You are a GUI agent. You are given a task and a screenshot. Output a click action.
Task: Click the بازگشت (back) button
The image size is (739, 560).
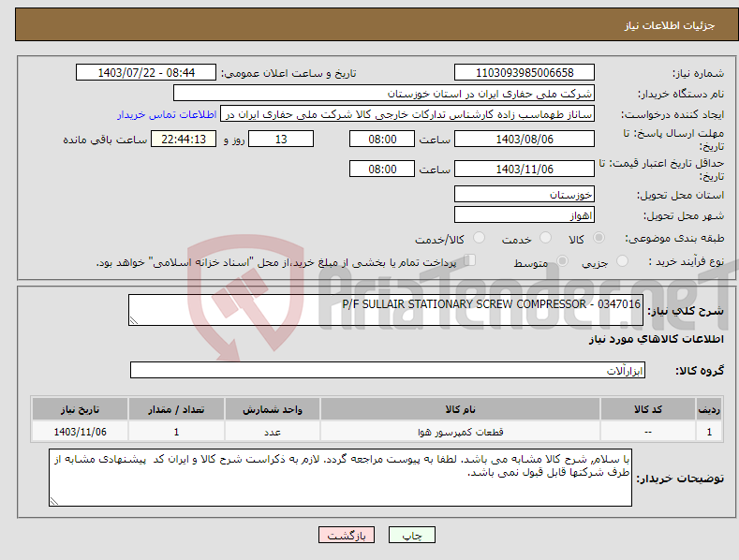(x=347, y=535)
